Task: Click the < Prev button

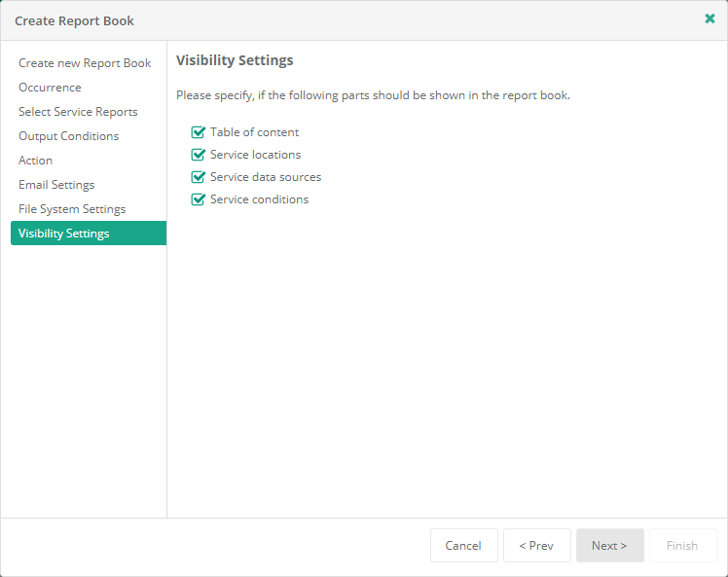Action: click(x=536, y=546)
